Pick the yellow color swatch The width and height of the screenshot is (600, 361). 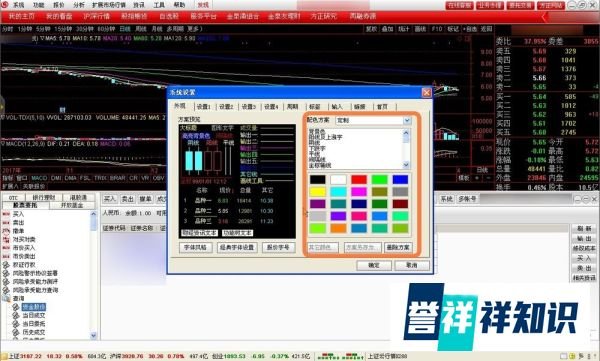318,191
